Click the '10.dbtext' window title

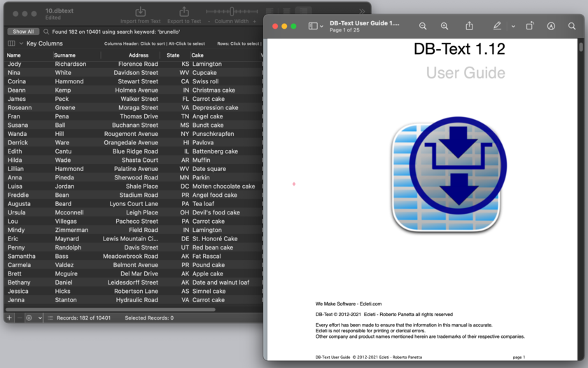pyautogui.click(x=59, y=11)
